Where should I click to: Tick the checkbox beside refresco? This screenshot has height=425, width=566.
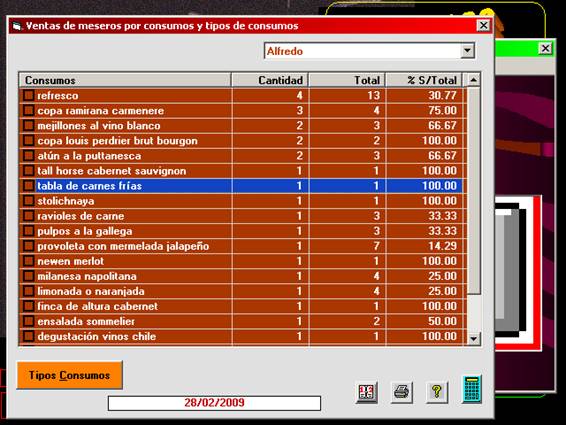[x=29, y=96]
